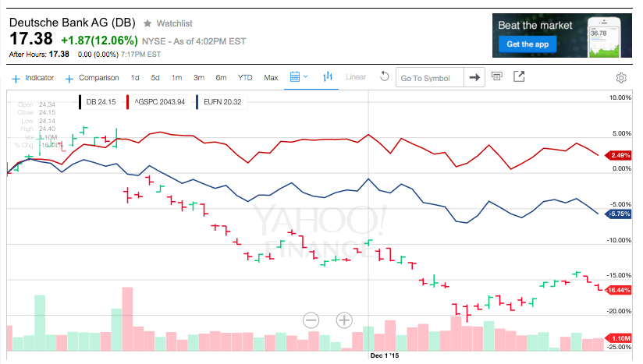Image resolution: width=643 pixels, height=364 pixels.
Task: Click the 1.10M volume flag
Action: click(x=618, y=338)
